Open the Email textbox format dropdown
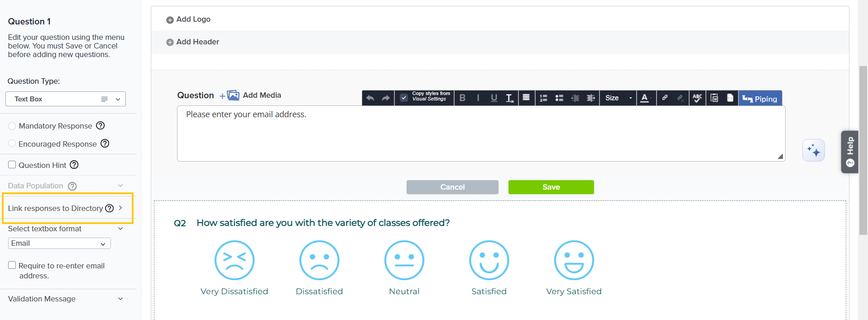Viewport: 868px width, 320px height. point(59,244)
